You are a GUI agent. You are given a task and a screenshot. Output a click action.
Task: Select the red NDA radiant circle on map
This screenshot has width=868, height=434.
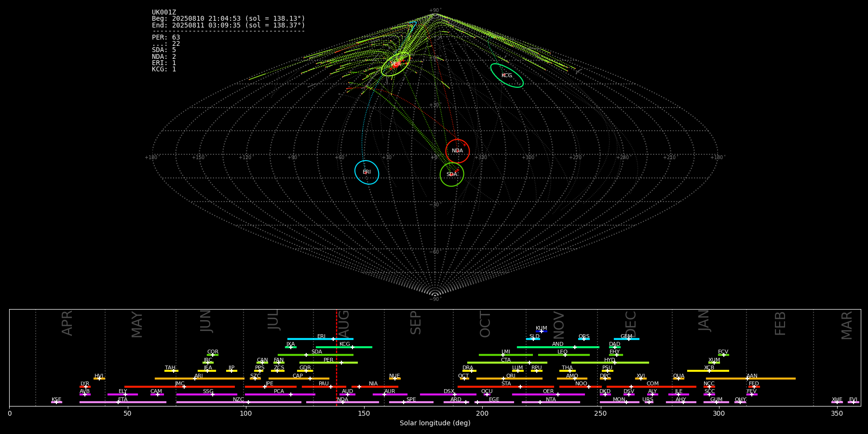click(458, 151)
